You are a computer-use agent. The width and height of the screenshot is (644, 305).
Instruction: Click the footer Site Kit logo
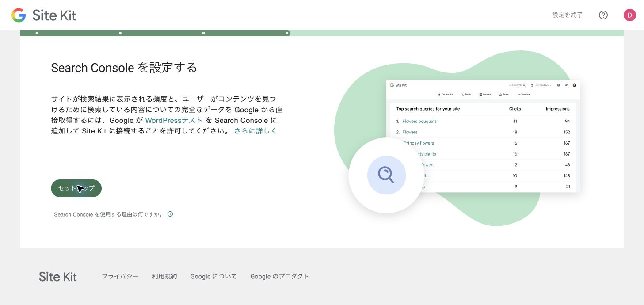[x=58, y=277]
